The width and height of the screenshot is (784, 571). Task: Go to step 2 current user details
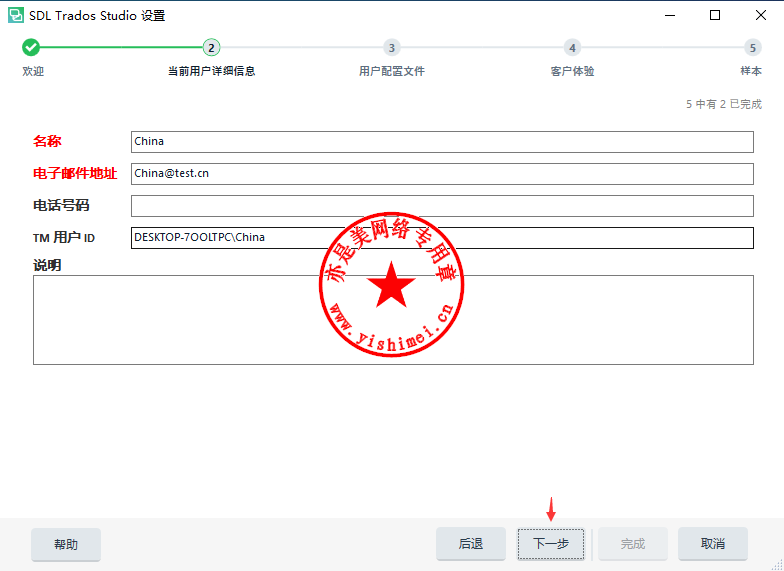click(x=212, y=48)
